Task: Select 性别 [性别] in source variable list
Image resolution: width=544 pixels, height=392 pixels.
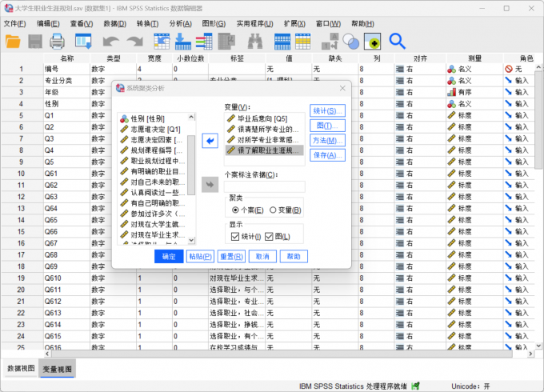Action: [x=153, y=118]
